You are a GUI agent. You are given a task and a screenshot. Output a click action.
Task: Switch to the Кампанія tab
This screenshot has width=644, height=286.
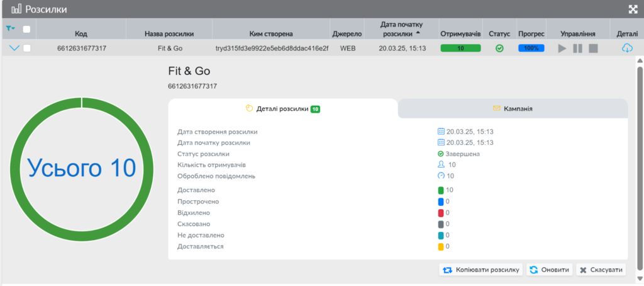pyautogui.click(x=513, y=108)
